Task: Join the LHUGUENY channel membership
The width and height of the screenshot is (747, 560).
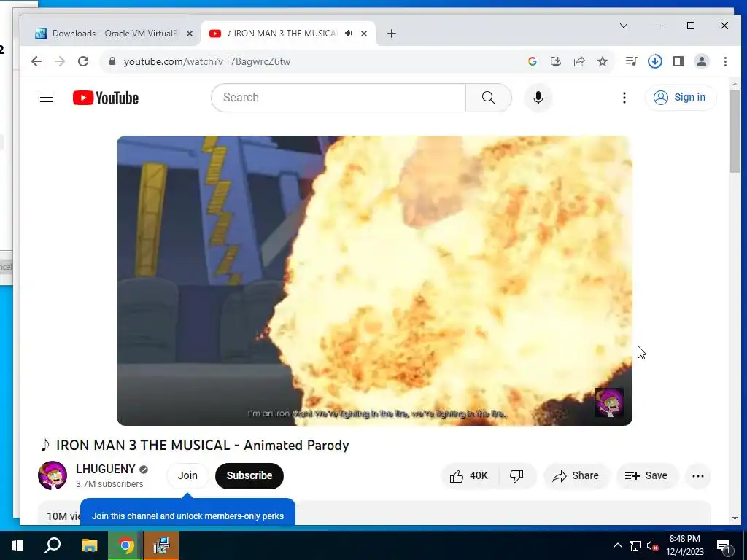Action: tap(187, 475)
